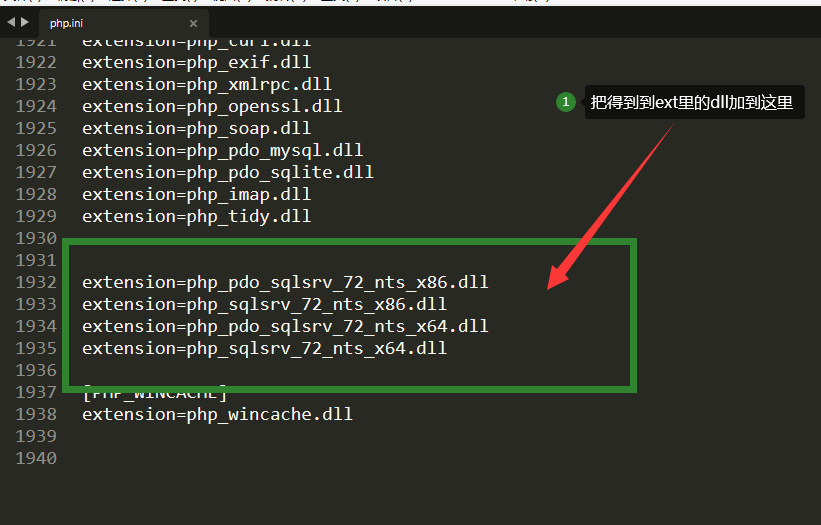This screenshot has width=821, height=525.
Task: Place cursor on extension=php_pdo_sqlsrv_72_nts_x64.dll line
Action: tap(285, 326)
